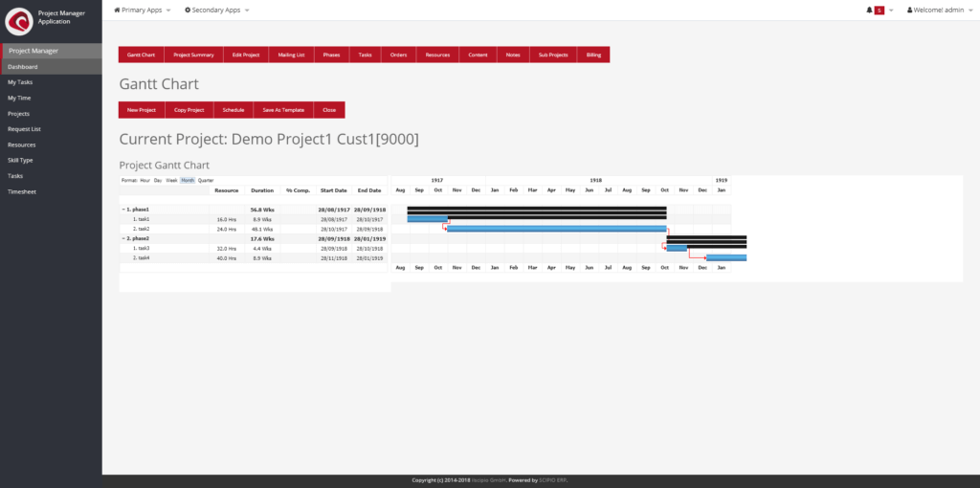This screenshot has height=488, width=980.
Task: Go to the Billing tab
Action: click(593, 55)
